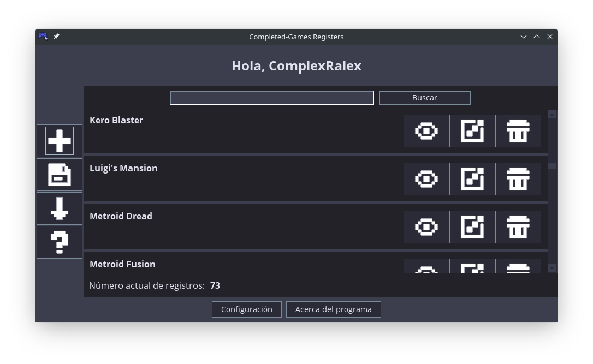Delete the Metroid Dread register

point(518,227)
